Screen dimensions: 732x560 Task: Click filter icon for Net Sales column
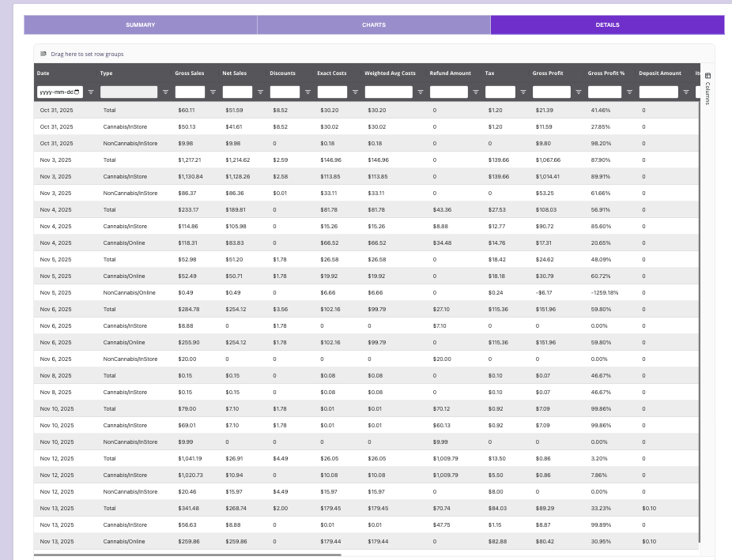(x=260, y=92)
